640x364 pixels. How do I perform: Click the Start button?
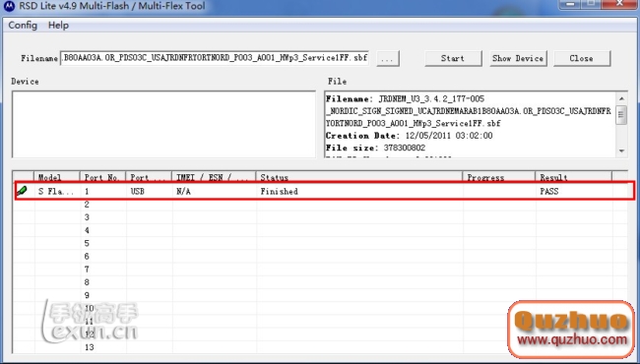coord(453,58)
